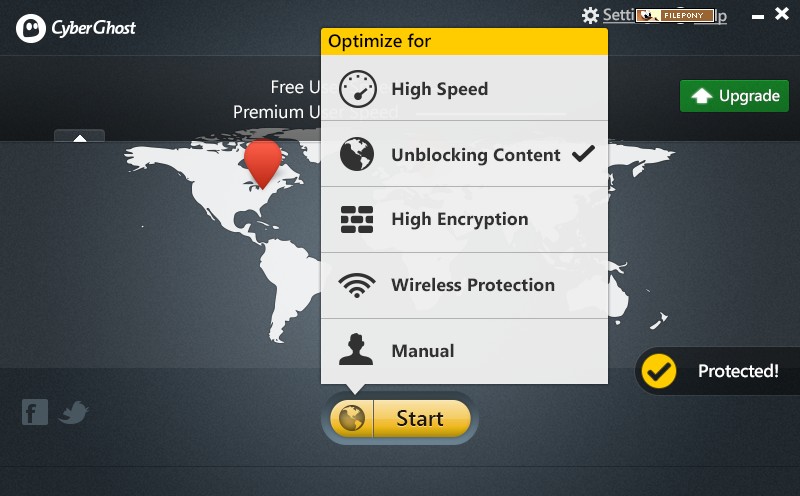Collapse the panel with up-arrow tab
Viewport: 800px width, 496px height.
pyautogui.click(x=80, y=136)
